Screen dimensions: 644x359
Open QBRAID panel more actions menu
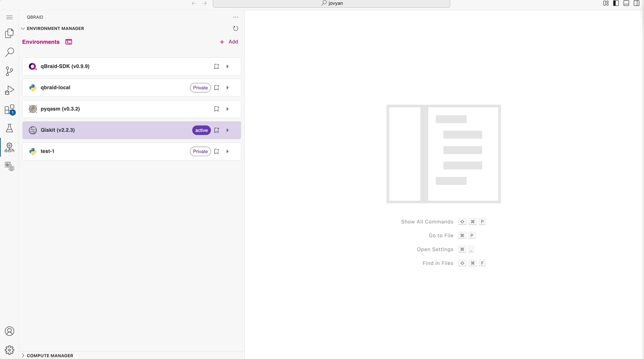click(x=235, y=17)
